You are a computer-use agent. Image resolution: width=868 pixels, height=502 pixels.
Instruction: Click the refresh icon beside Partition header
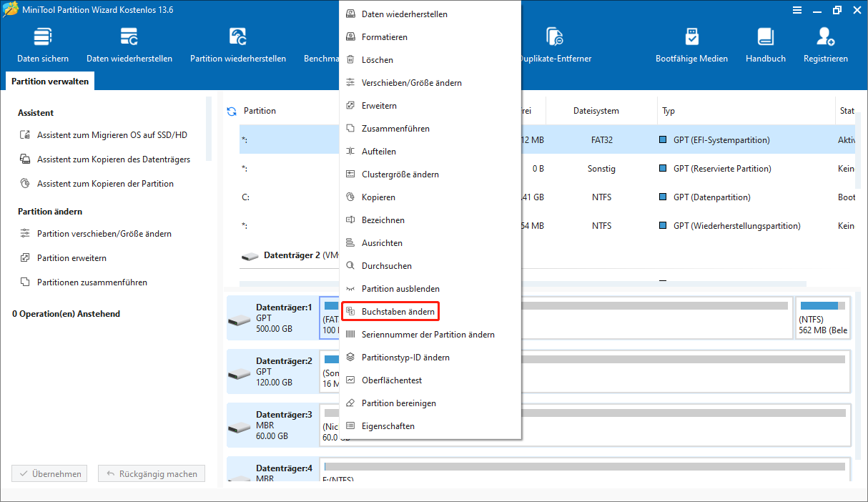coord(232,111)
